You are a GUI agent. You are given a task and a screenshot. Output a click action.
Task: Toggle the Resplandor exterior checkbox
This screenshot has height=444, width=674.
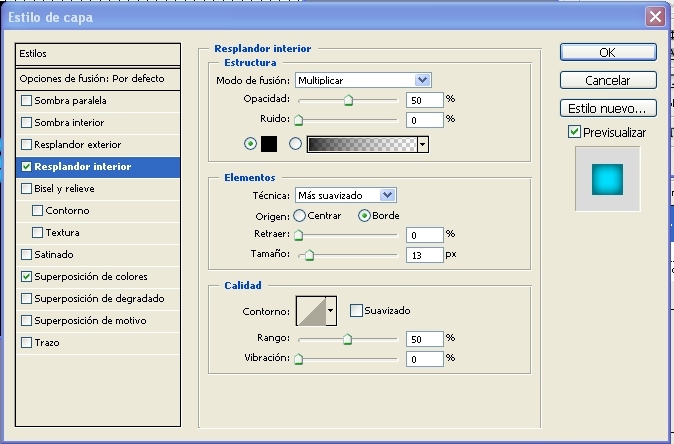(26, 144)
